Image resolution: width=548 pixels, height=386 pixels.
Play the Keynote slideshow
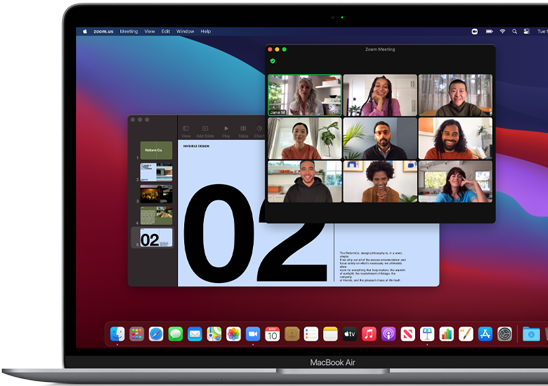click(226, 131)
